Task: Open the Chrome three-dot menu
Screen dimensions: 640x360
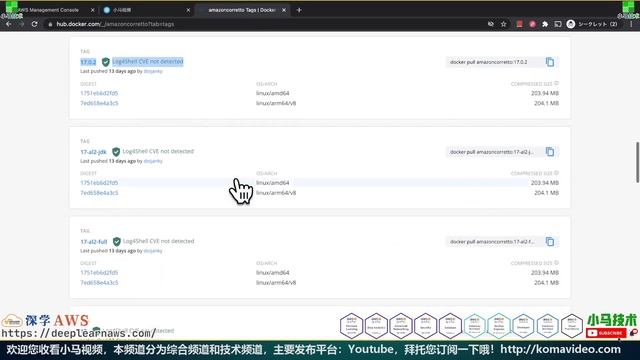Action: [631, 24]
